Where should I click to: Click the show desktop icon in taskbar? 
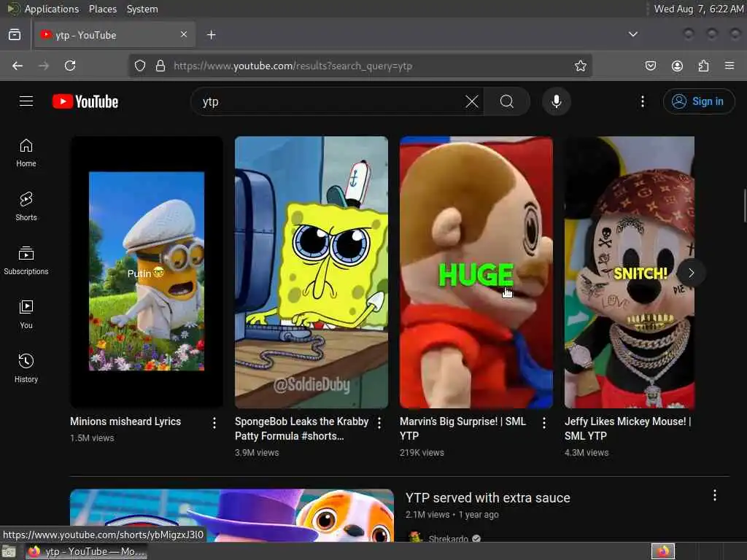click(x=9, y=552)
